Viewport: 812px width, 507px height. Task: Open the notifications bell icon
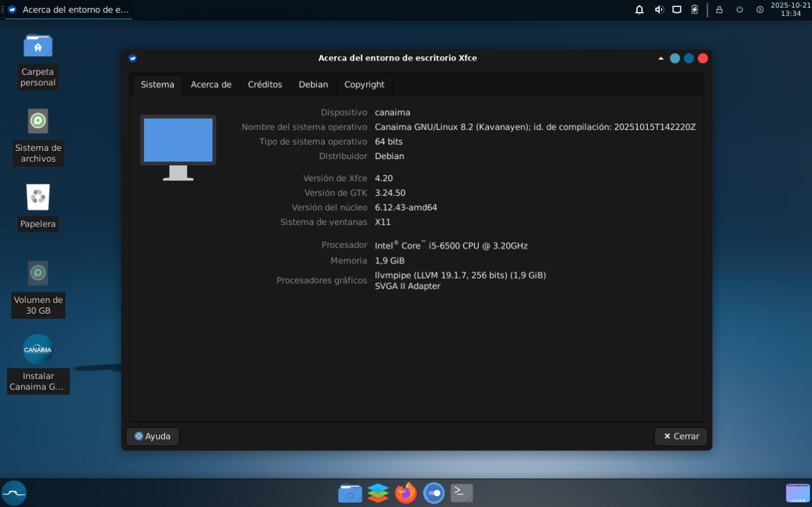[639, 9]
